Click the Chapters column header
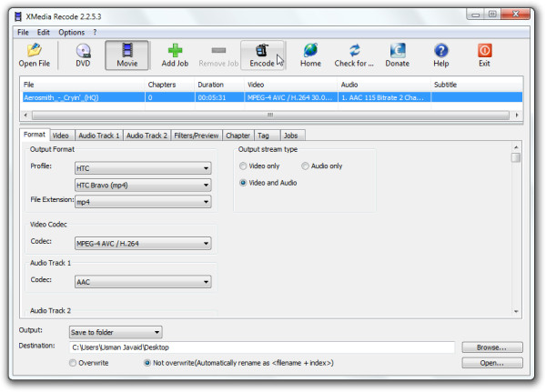 [x=170, y=85]
